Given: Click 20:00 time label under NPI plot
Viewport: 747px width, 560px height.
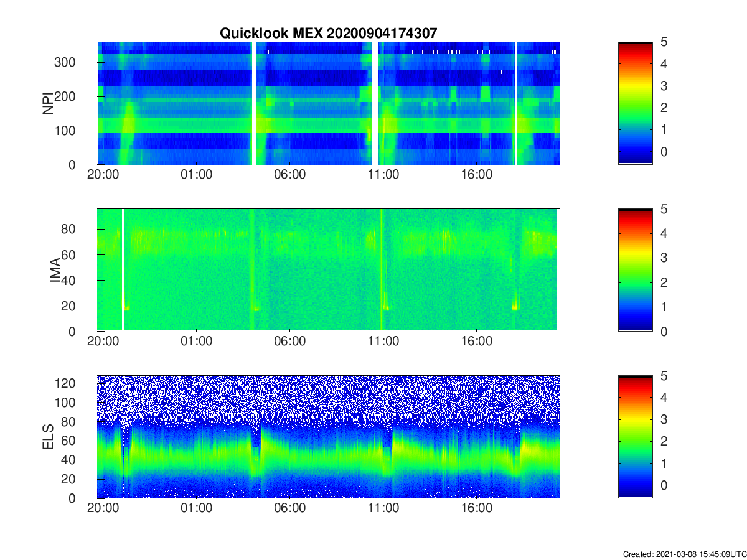Looking at the screenshot, I should click(103, 175).
